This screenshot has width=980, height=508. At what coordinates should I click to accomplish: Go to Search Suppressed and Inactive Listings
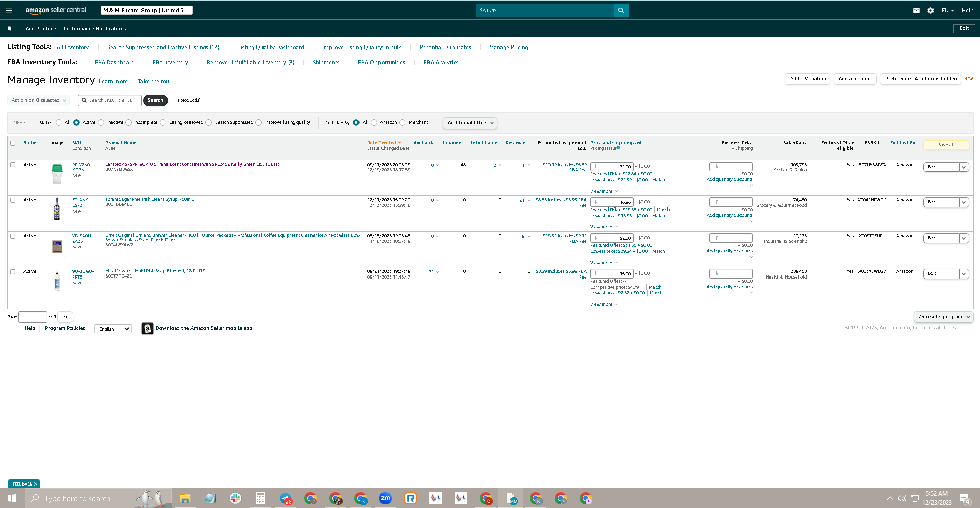click(x=163, y=47)
